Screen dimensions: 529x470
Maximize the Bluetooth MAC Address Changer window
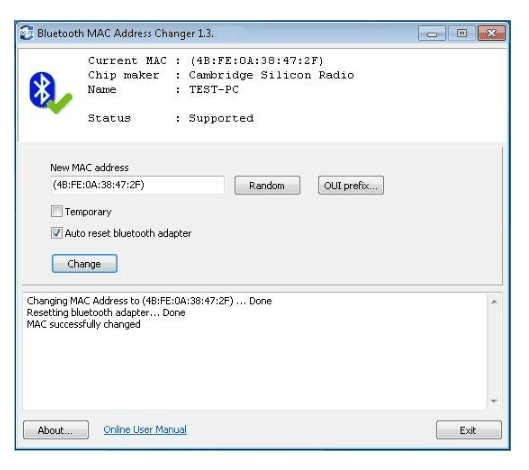(462, 33)
